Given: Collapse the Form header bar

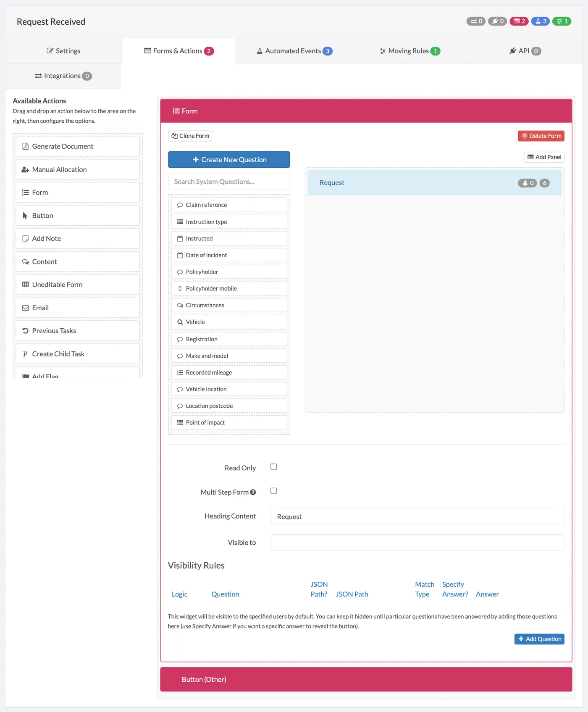Looking at the screenshot, I should pos(366,111).
